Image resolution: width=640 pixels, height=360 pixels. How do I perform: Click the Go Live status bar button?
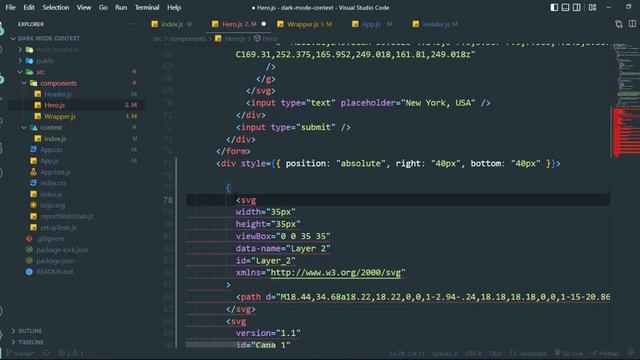(569, 353)
